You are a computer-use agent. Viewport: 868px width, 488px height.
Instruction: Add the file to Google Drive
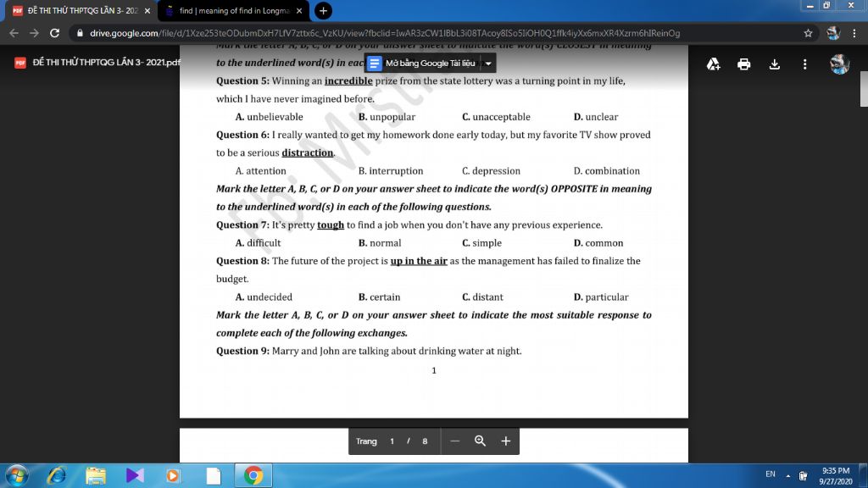[x=714, y=64]
